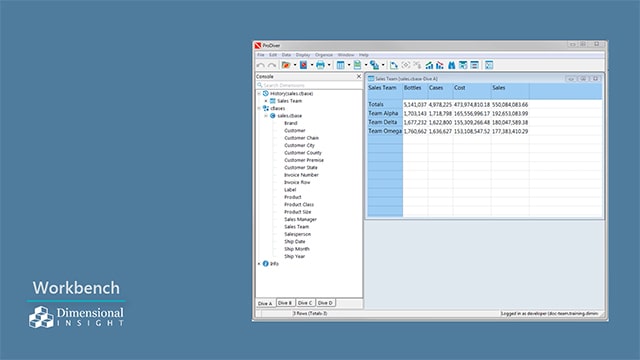The width and height of the screenshot is (640, 360).
Task: Click the Sales Team window title icon
Action: pos(371,78)
